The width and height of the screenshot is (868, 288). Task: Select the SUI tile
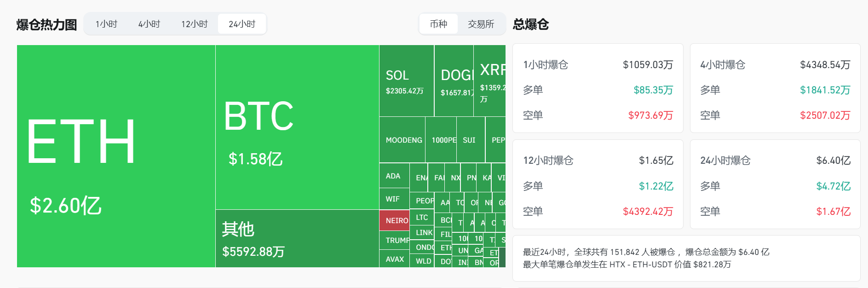(x=471, y=139)
